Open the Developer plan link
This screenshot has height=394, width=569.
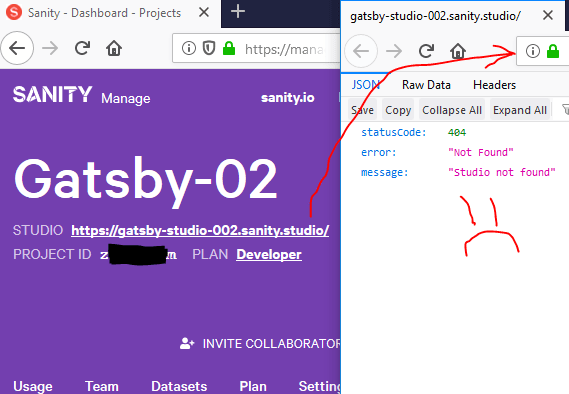click(x=269, y=254)
